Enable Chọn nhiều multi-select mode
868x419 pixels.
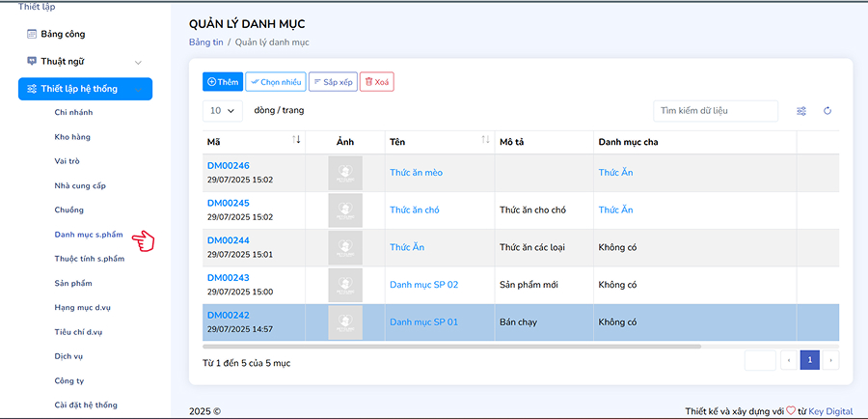point(275,82)
